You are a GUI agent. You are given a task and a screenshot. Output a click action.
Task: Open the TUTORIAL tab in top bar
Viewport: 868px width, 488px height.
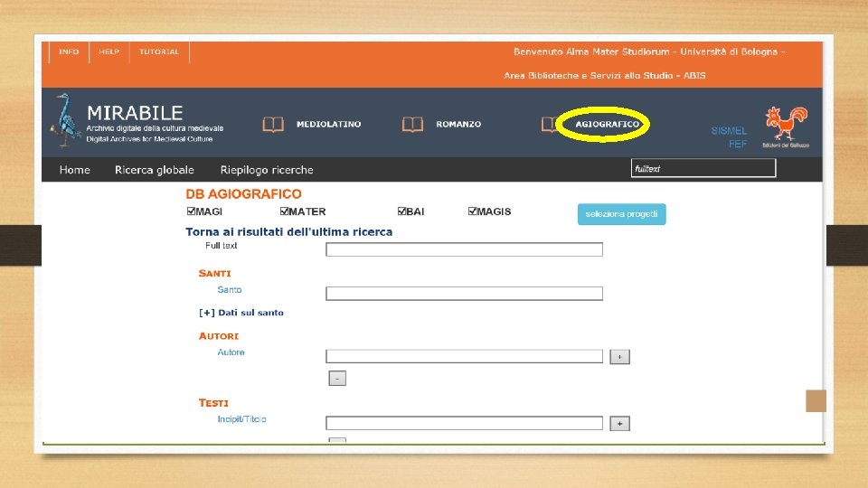click(159, 52)
